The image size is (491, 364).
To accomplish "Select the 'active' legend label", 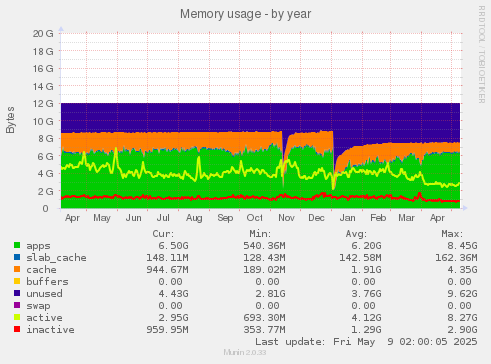I will click(x=44, y=318).
